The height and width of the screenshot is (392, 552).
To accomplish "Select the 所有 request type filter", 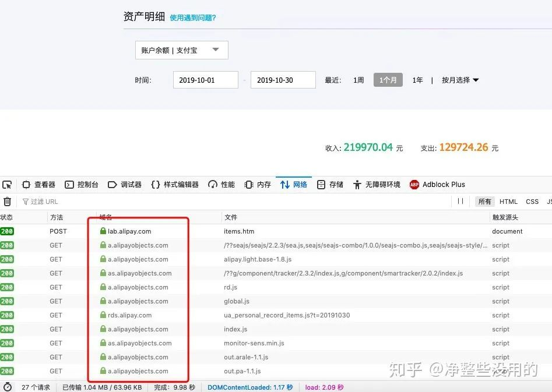I will tap(485, 202).
